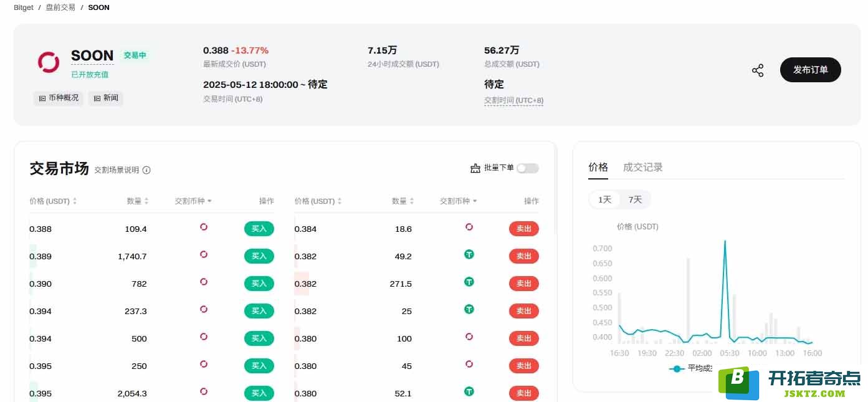Screen dimensions: 868x402
Task: Click USDT icon in the 0.382 quantity 25 row
Action: (x=469, y=309)
